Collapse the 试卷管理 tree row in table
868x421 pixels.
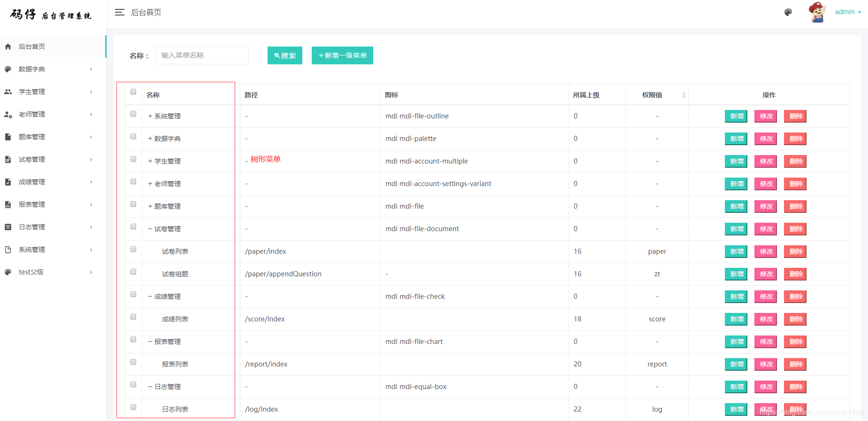point(150,229)
